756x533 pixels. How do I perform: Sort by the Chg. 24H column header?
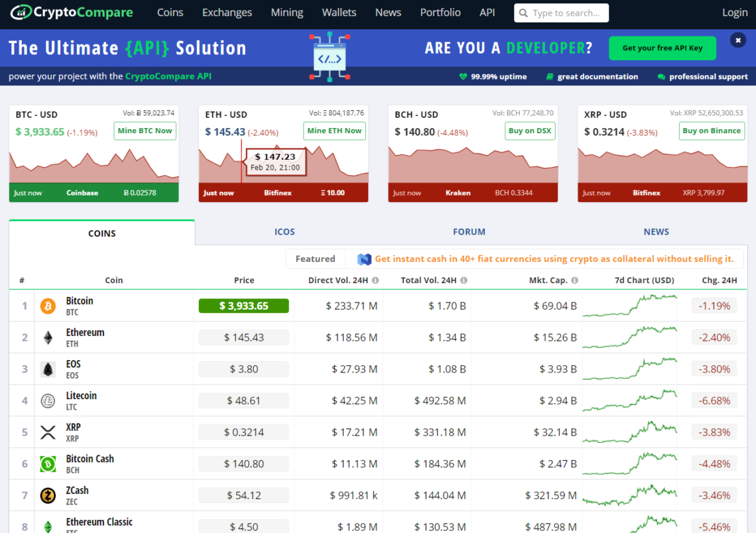(x=720, y=280)
